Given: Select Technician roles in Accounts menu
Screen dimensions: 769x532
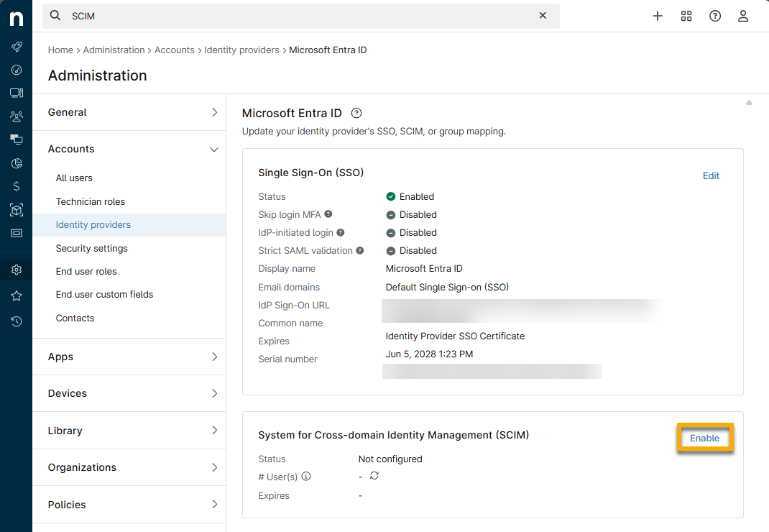Looking at the screenshot, I should pos(91,201).
